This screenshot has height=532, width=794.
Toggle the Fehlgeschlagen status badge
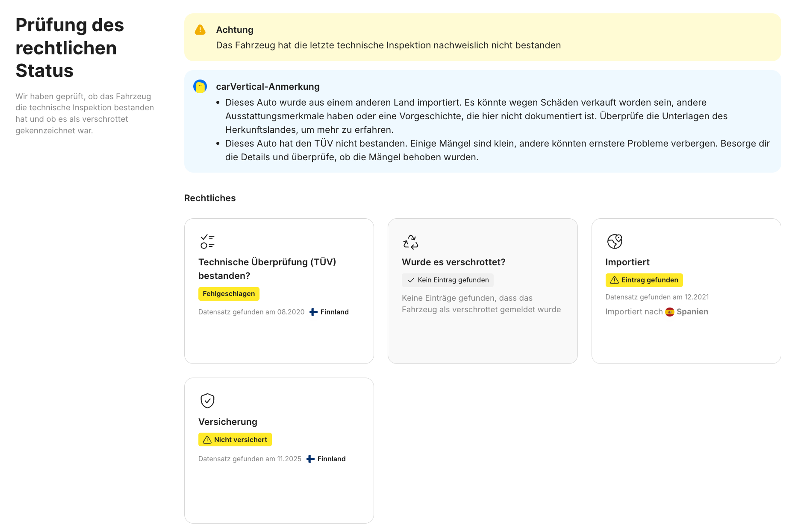228,294
